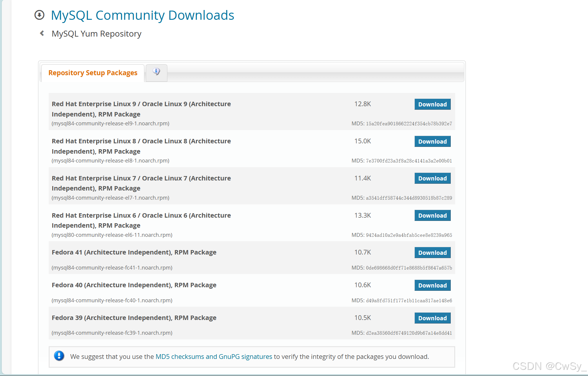The width and height of the screenshot is (588, 376).
Task: Click the back chevron next to MySQL Yum Repository
Action: 42,33
